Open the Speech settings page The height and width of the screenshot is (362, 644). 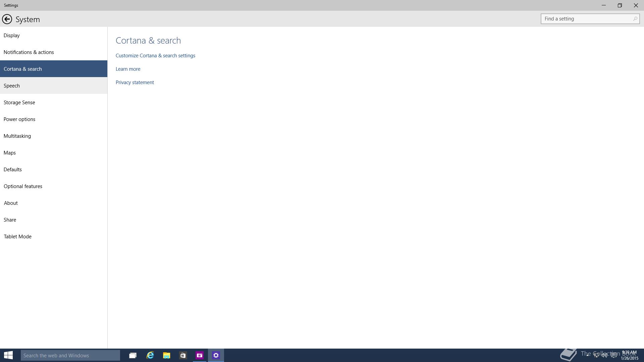point(54,85)
